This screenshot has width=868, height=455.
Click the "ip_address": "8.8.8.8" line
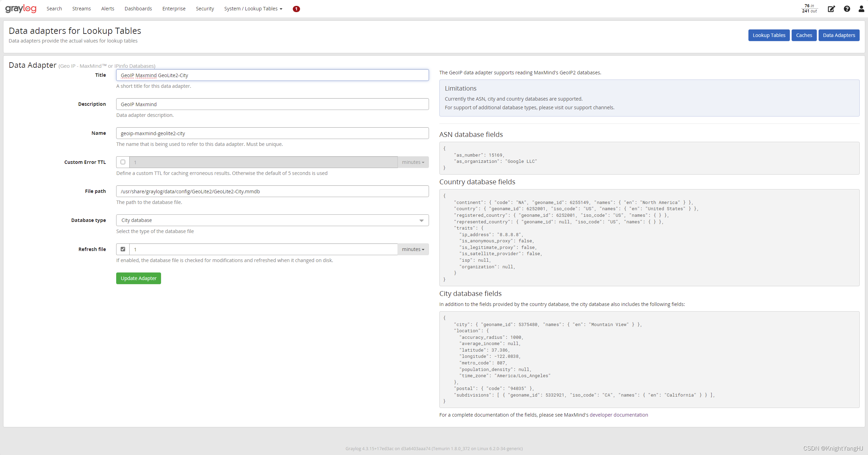[491, 235]
